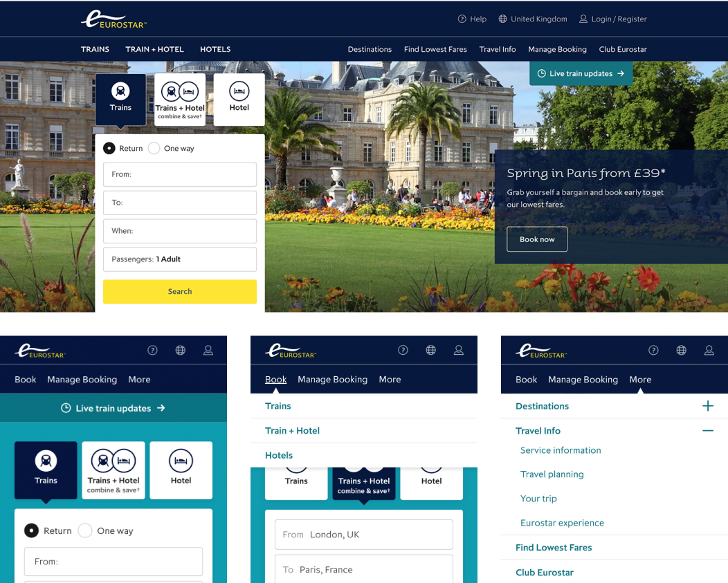
Task: Open Club Eurostar in desktop navigation
Action: 623,49
